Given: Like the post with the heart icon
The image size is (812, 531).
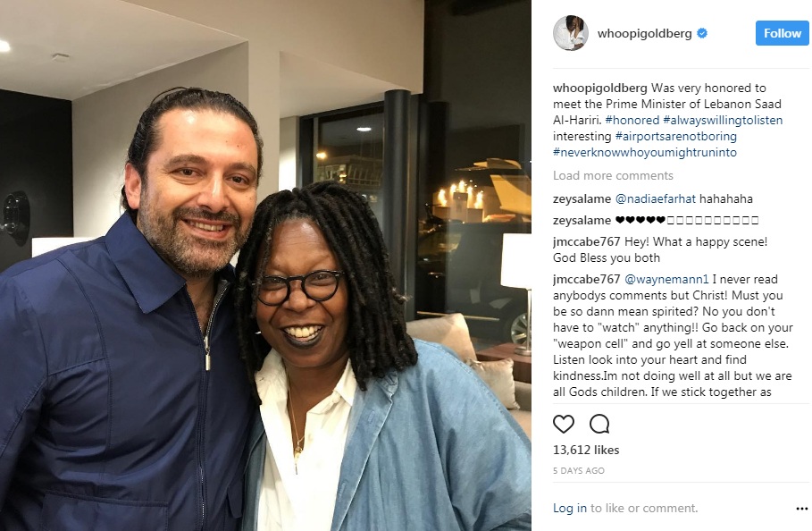Looking at the screenshot, I should 564,424.
